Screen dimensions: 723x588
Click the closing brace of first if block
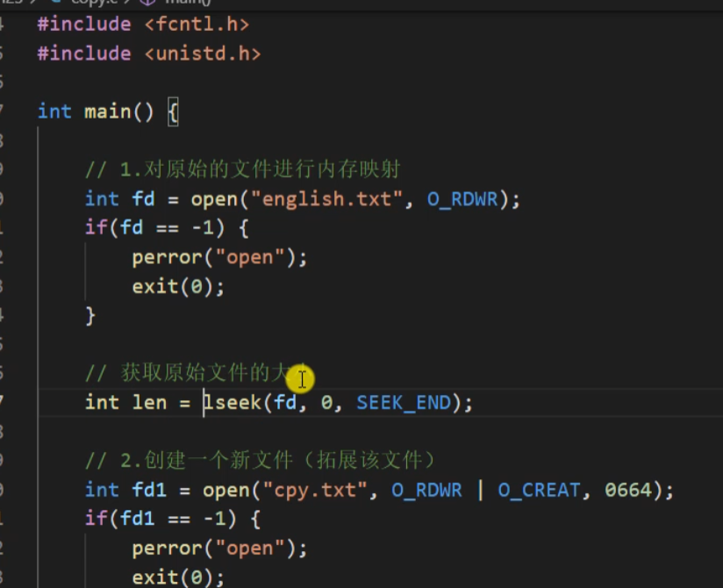tap(90, 316)
